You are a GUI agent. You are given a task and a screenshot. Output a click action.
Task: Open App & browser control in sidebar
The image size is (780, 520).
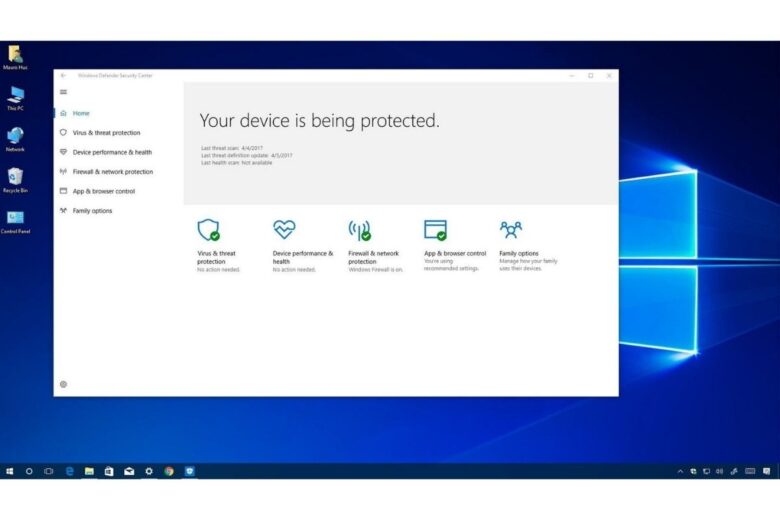pos(103,191)
